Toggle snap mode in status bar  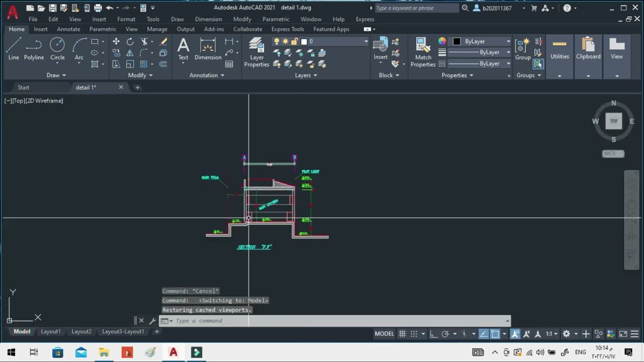coord(414,334)
